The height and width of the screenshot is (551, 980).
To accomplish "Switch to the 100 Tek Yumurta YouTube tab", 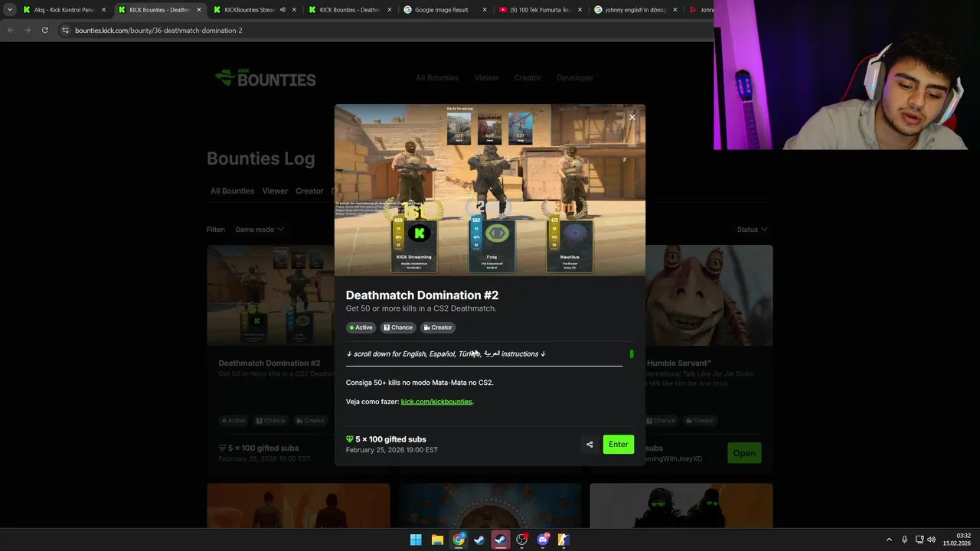I will (541, 10).
